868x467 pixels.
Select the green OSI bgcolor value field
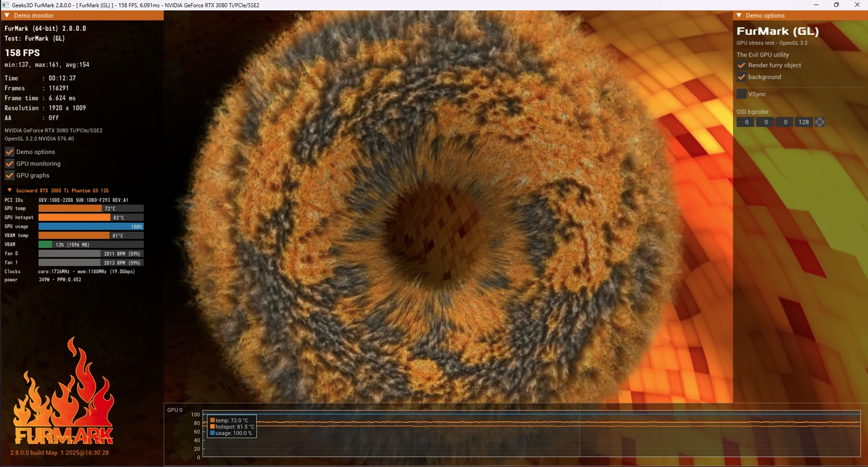point(765,122)
